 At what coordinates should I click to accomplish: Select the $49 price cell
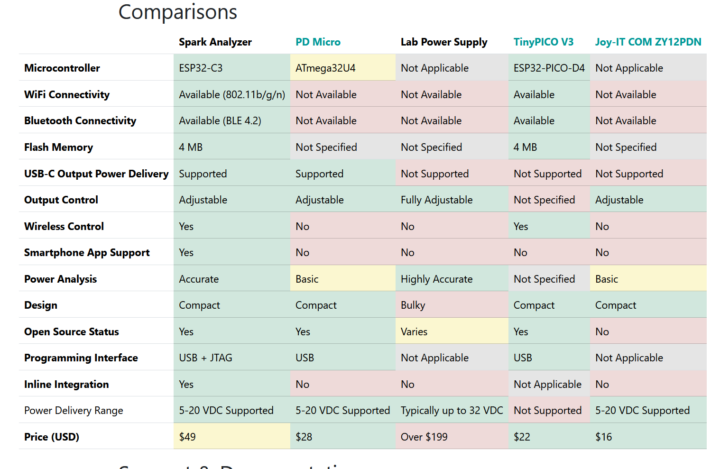coord(232,437)
